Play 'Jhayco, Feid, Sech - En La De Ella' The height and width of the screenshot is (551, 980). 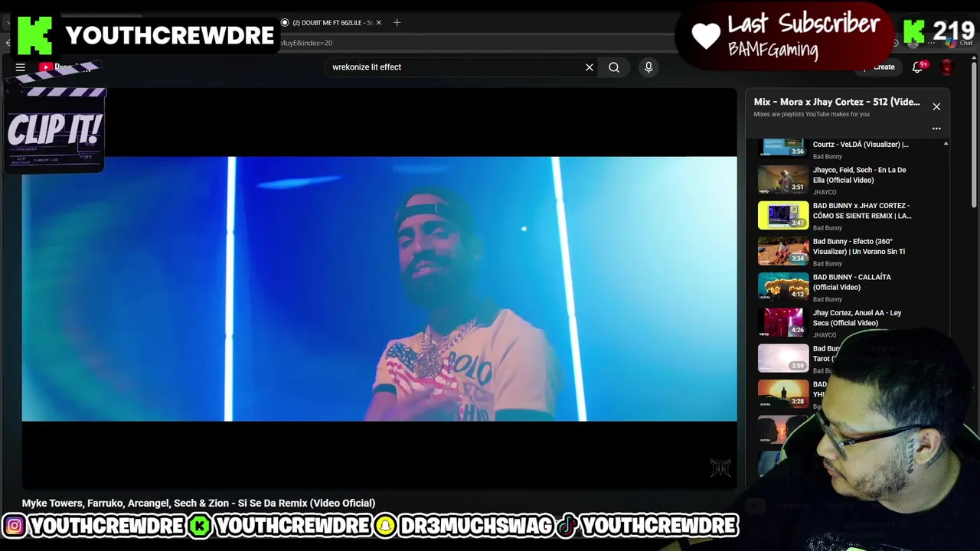pyautogui.click(x=859, y=175)
